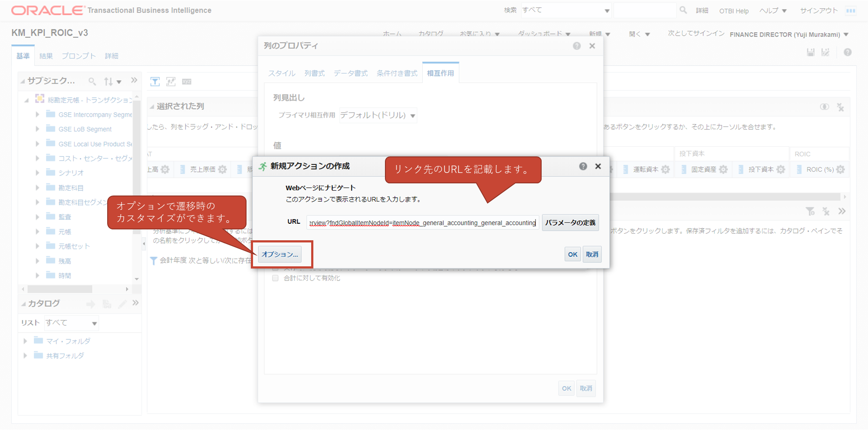Click the search magnifier in header

click(x=683, y=10)
